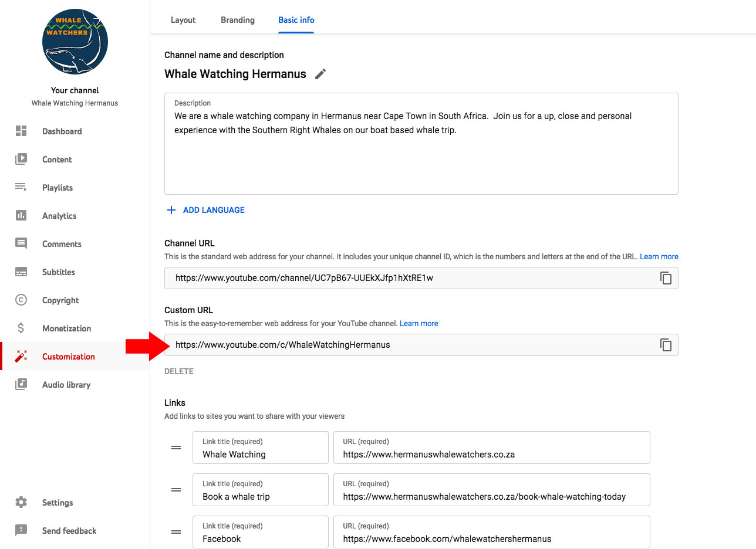Screen dimensions: 756x549
Task: Click the Subtitles icon in sidebar
Action: click(21, 272)
